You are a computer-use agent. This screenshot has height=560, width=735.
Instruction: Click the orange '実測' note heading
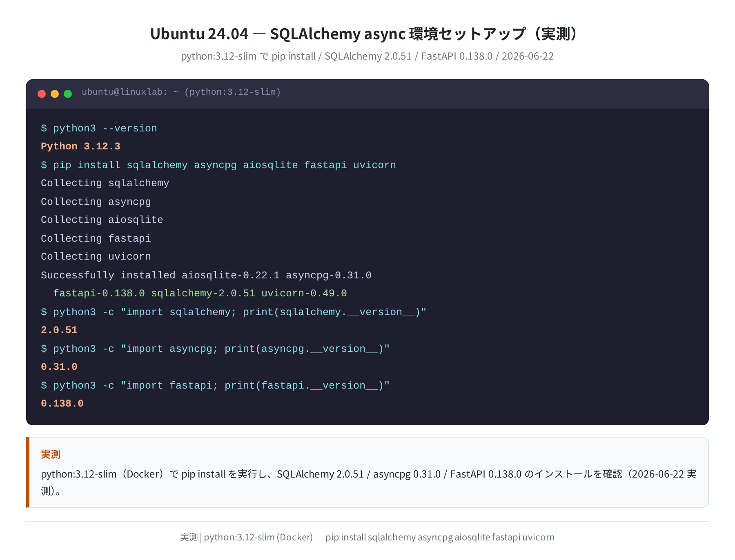tap(51, 454)
